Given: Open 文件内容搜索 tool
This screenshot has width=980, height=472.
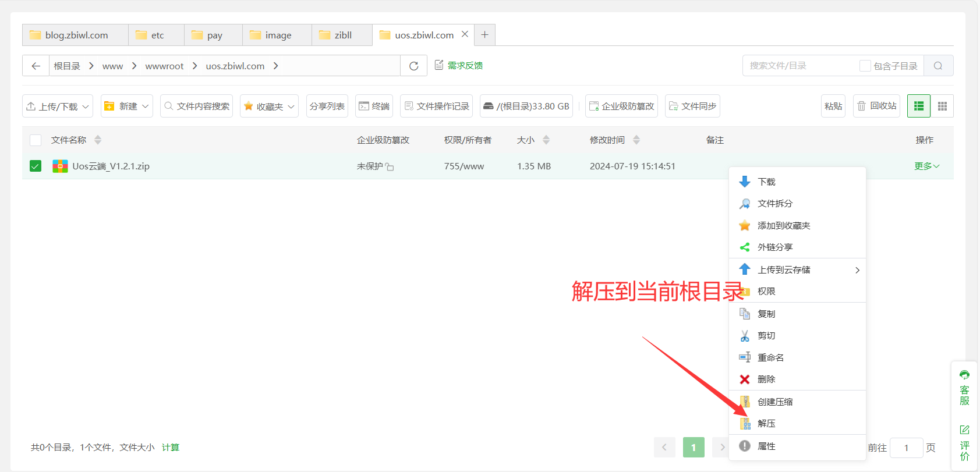Looking at the screenshot, I should pyautogui.click(x=196, y=106).
